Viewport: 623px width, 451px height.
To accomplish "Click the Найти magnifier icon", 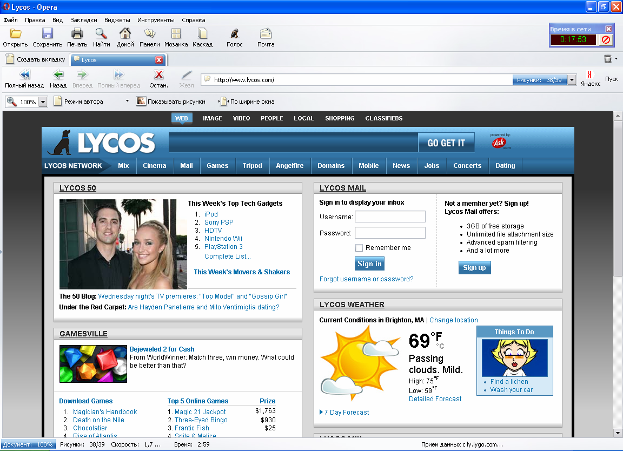I will pos(101,33).
